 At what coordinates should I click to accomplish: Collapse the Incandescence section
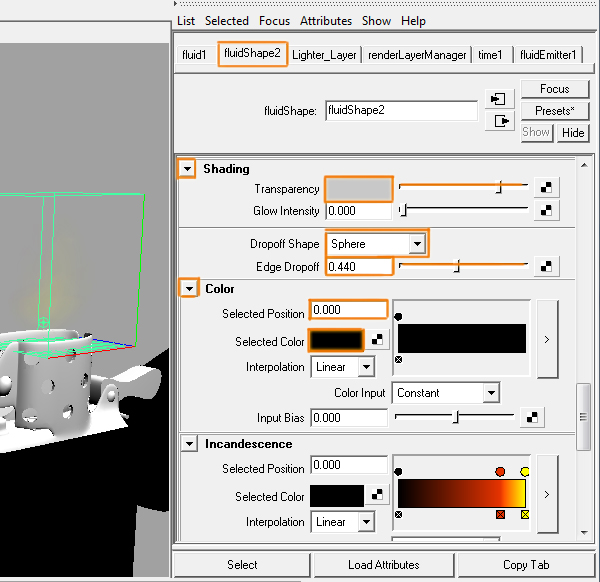(x=189, y=444)
